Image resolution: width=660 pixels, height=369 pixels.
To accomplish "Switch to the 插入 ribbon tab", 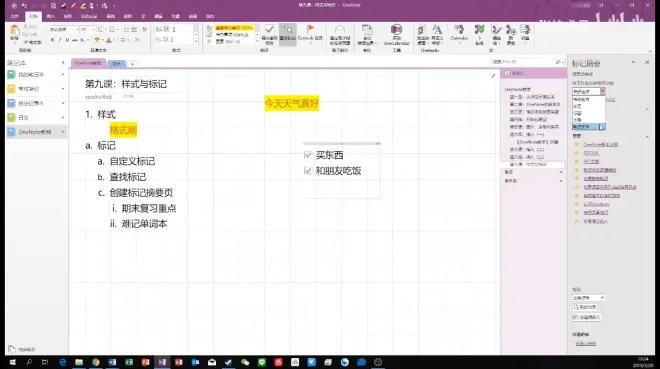I will point(51,16).
